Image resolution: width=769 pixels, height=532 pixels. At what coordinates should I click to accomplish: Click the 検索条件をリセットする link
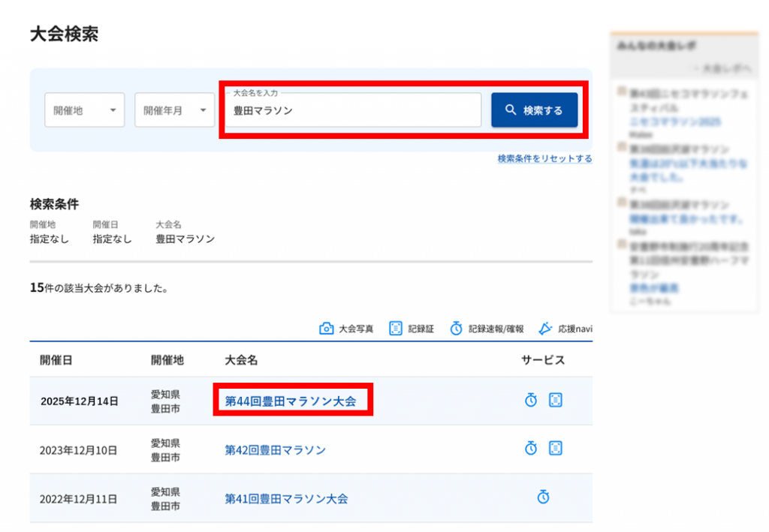tap(544, 159)
